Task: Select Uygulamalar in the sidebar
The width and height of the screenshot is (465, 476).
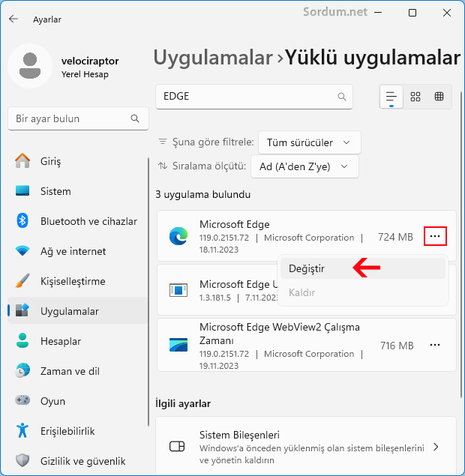Action: coord(78,311)
